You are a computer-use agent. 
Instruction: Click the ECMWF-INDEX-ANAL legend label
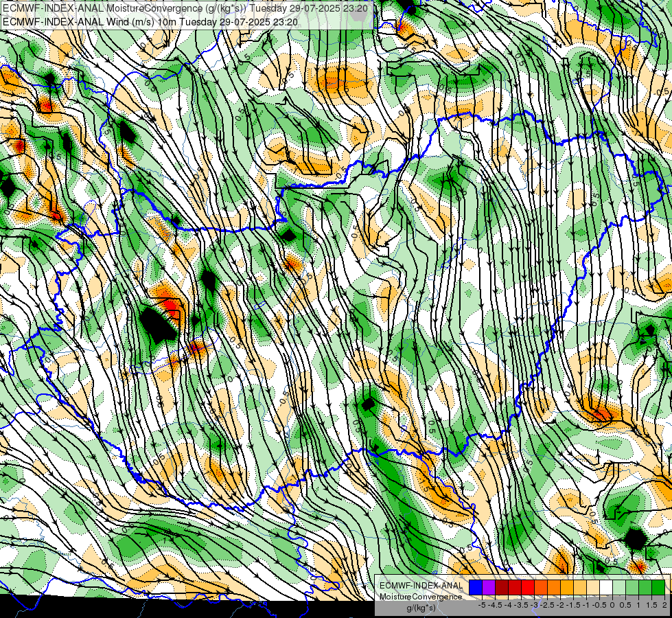coord(421,586)
